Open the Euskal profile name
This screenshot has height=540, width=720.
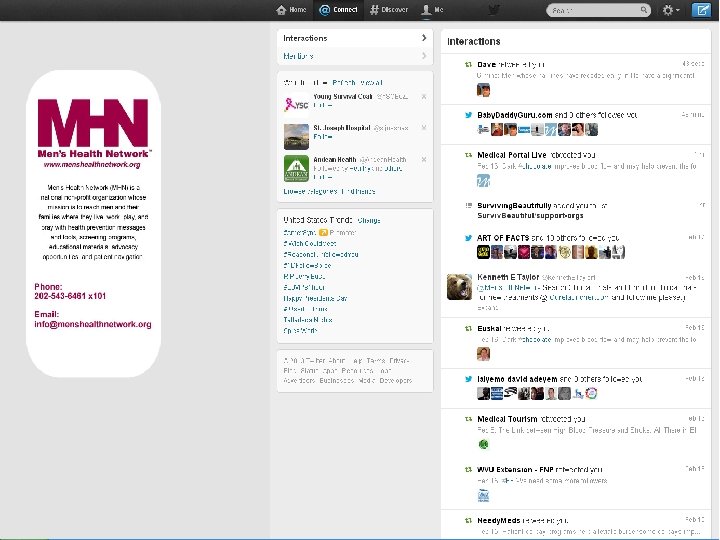click(489, 329)
